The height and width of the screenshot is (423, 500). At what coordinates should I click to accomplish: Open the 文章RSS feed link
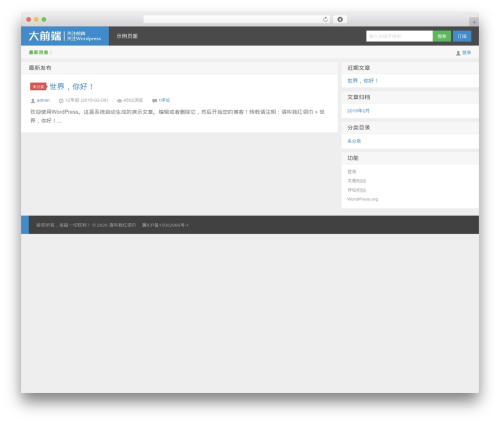point(357,181)
